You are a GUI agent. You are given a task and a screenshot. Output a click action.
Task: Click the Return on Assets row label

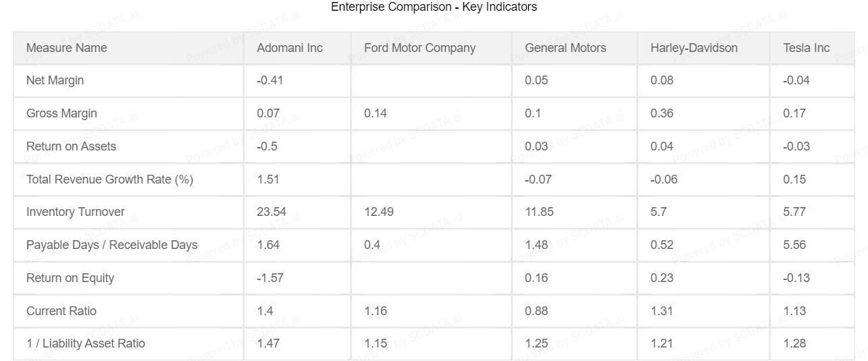71,146
